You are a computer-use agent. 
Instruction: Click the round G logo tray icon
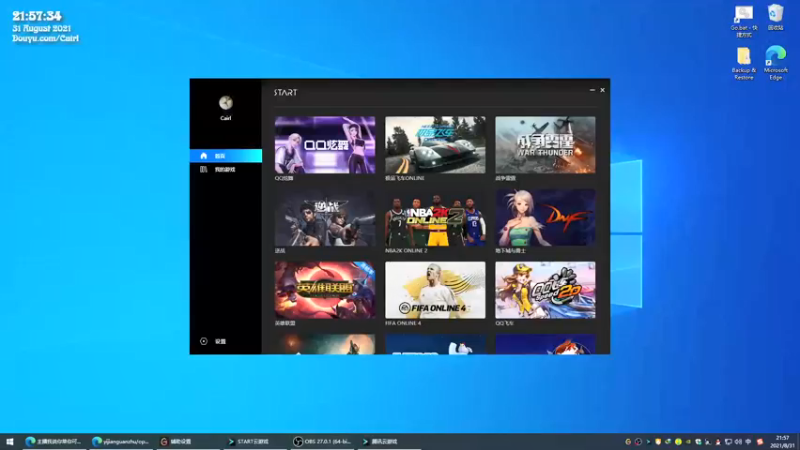pyautogui.click(x=628, y=442)
